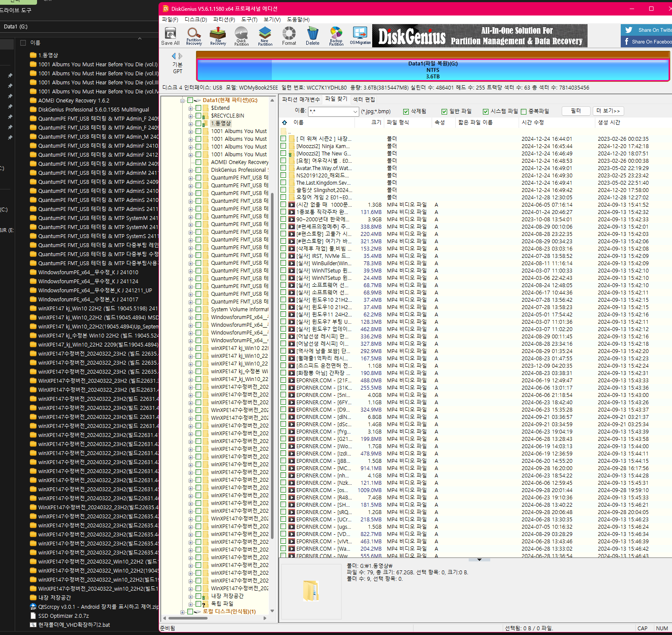Image resolution: width=672 pixels, height=635 pixels.
Task: Expand 로컬 디스크(인식됨)(1) tree node
Action: pyautogui.click(x=183, y=612)
